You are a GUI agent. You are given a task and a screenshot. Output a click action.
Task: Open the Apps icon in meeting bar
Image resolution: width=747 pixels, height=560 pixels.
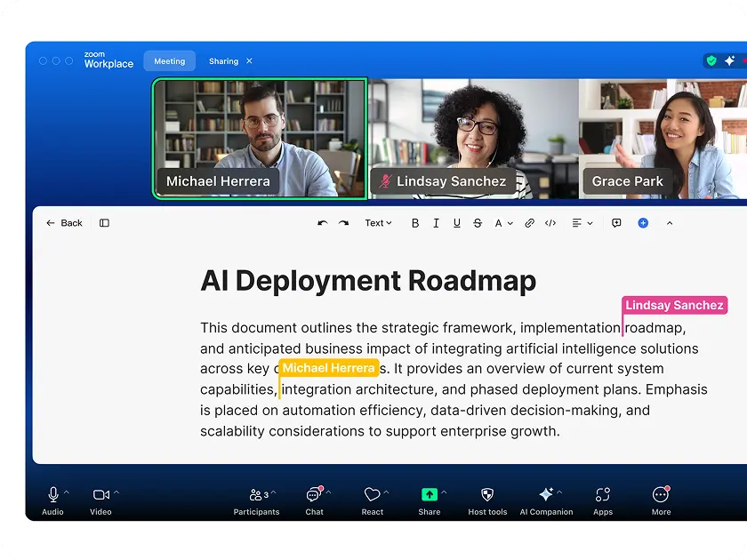(603, 495)
